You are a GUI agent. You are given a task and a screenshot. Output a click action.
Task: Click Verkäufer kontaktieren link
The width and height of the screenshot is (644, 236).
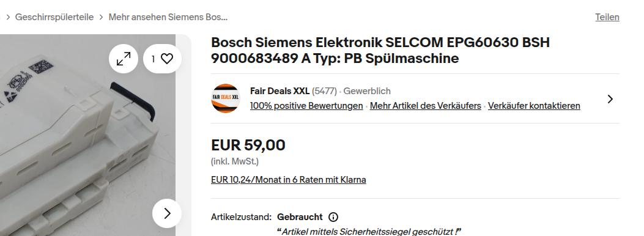(534, 106)
